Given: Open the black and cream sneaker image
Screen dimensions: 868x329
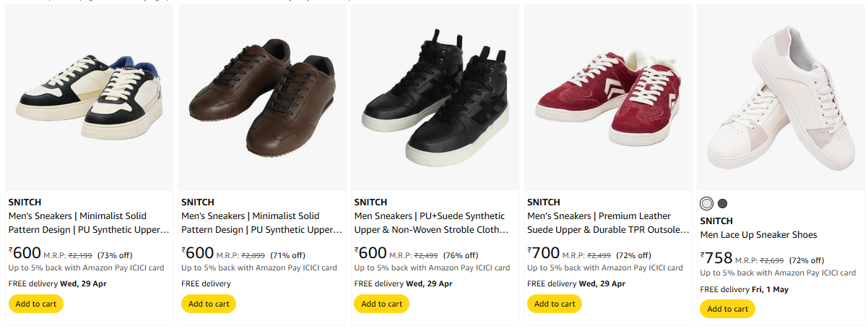Looking at the screenshot, I should pos(90,98).
